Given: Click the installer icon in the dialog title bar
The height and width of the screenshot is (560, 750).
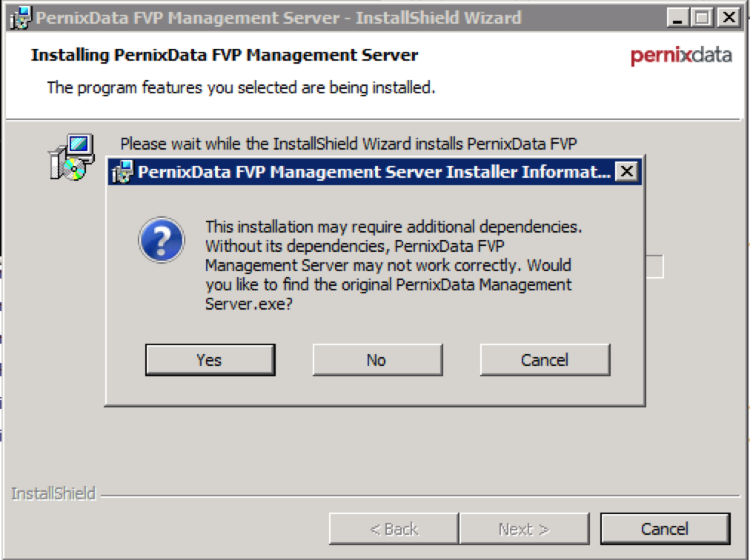Looking at the screenshot, I should 122,173.
